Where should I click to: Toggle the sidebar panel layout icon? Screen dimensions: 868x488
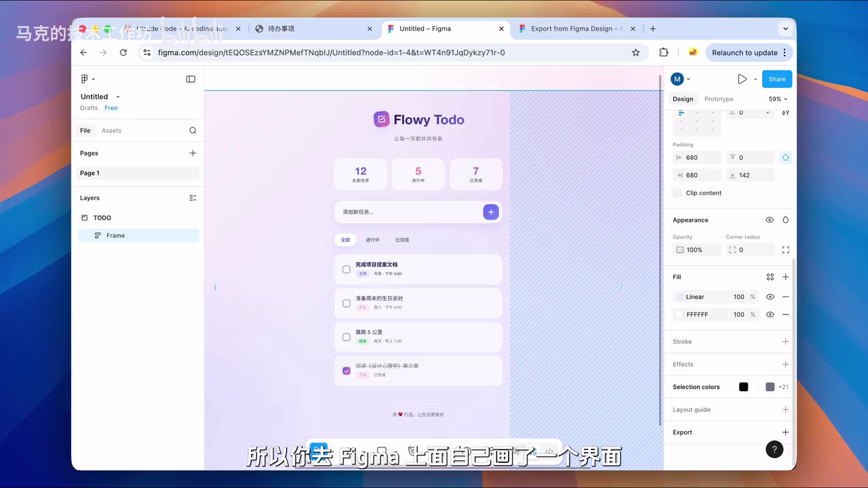tap(191, 79)
